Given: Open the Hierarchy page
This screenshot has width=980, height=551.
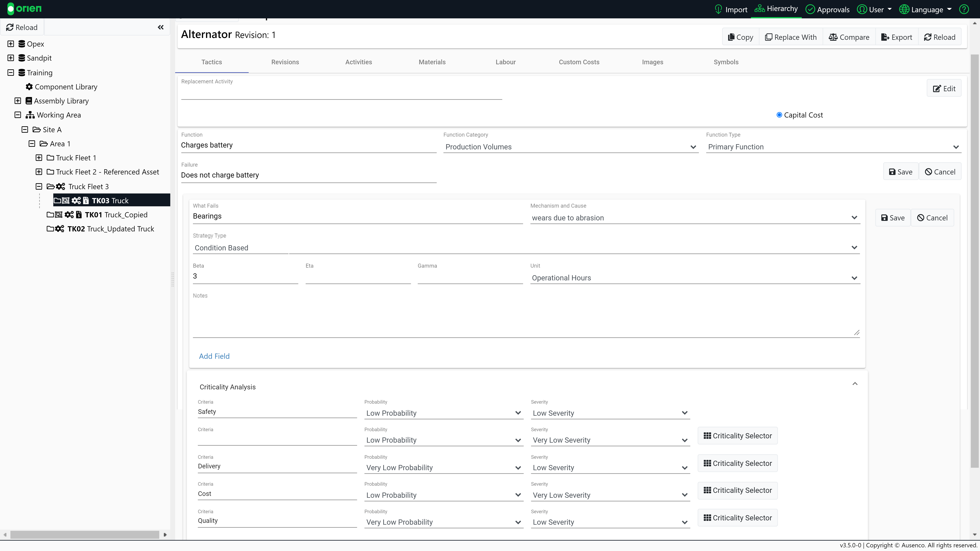Looking at the screenshot, I should (776, 9).
